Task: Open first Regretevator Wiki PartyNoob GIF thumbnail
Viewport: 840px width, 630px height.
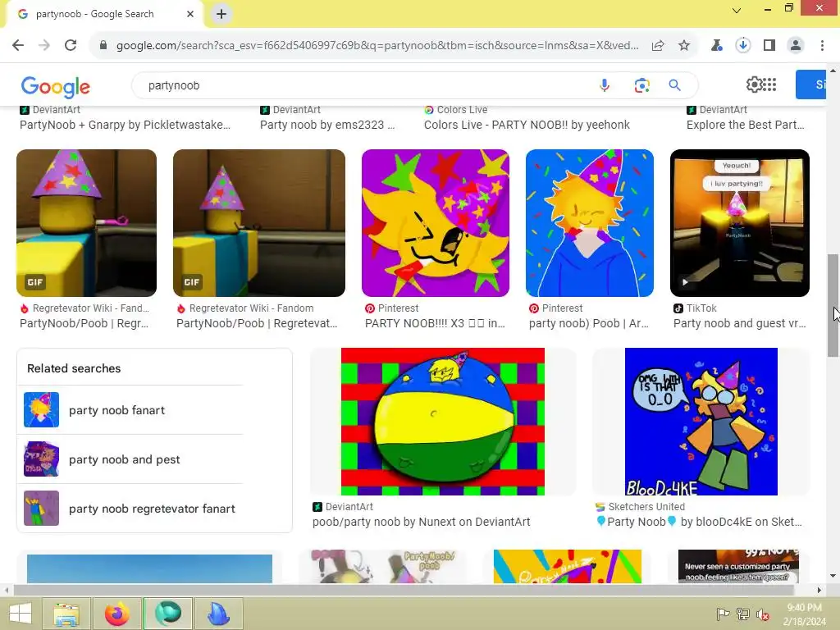Action: pyautogui.click(x=87, y=223)
